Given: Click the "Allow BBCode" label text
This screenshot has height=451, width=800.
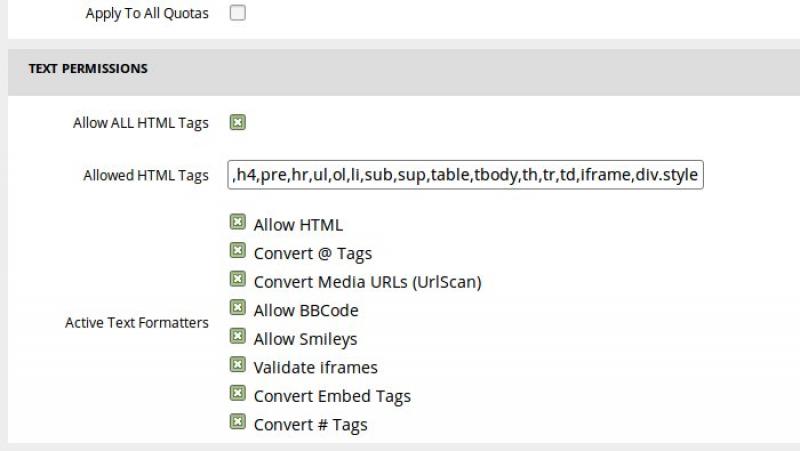Looking at the screenshot, I should (306, 310).
